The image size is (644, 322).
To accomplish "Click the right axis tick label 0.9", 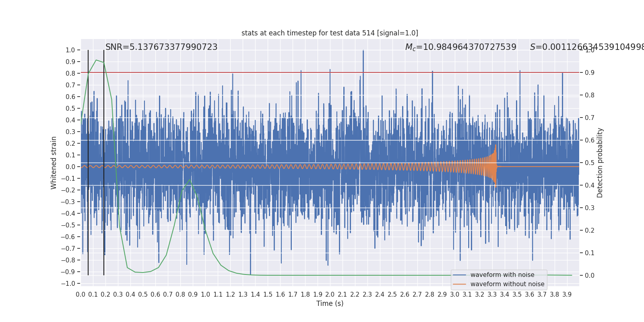I will click(590, 72).
